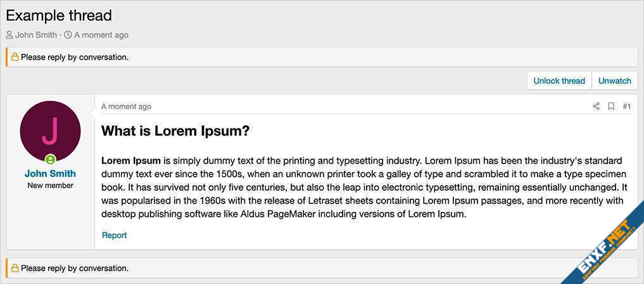Click the lock icon in the top notice
Image resolution: width=644 pixels, height=284 pixels.
[x=15, y=57]
